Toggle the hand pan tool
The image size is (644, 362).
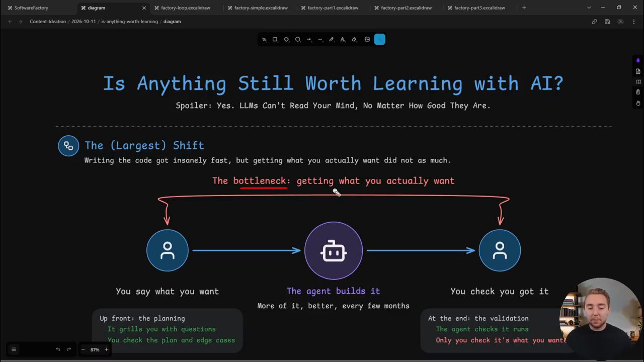(638, 103)
